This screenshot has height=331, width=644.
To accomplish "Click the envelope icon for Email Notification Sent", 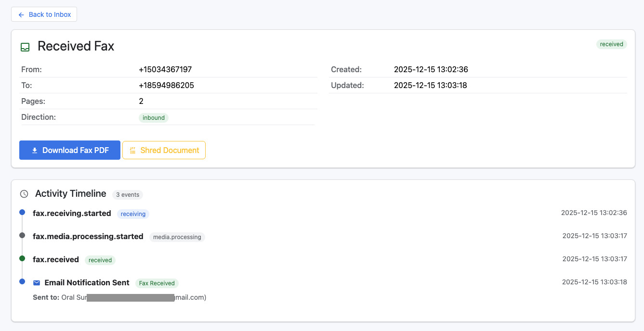I will 37,283.
